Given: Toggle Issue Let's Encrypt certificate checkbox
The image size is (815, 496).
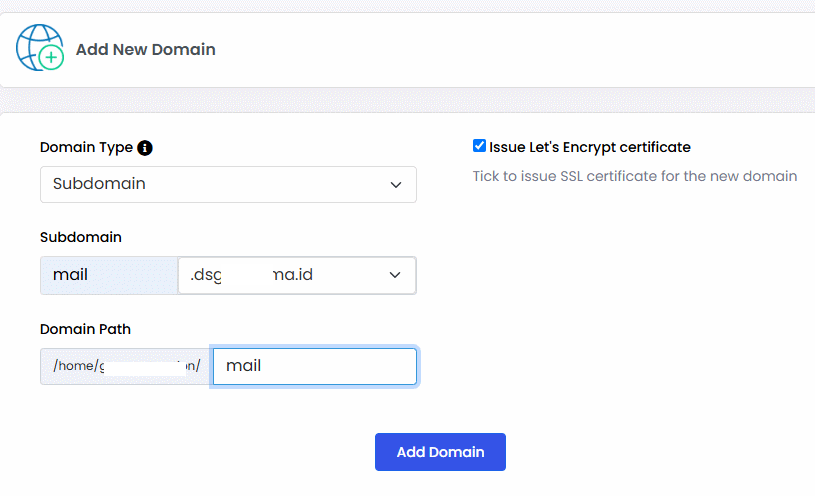Looking at the screenshot, I should pyautogui.click(x=479, y=146).
